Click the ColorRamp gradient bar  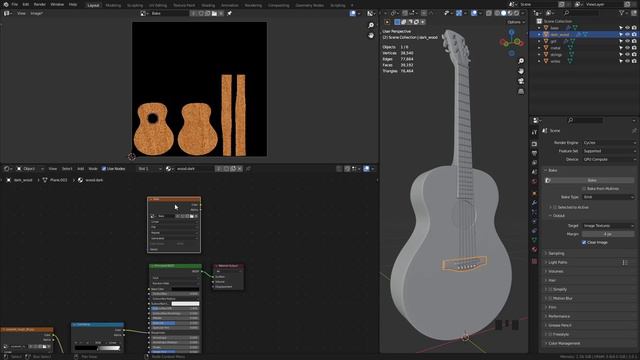click(x=98, y=348)
